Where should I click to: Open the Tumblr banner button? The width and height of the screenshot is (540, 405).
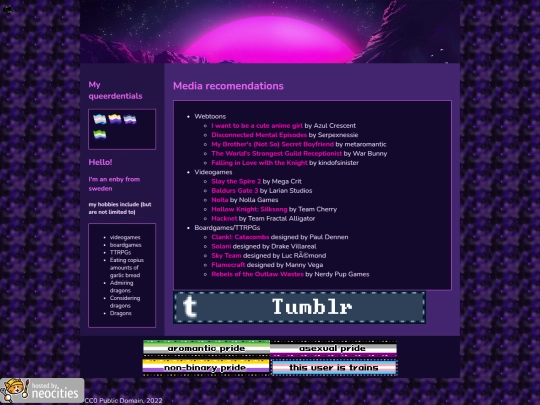(x=299, y=307)
